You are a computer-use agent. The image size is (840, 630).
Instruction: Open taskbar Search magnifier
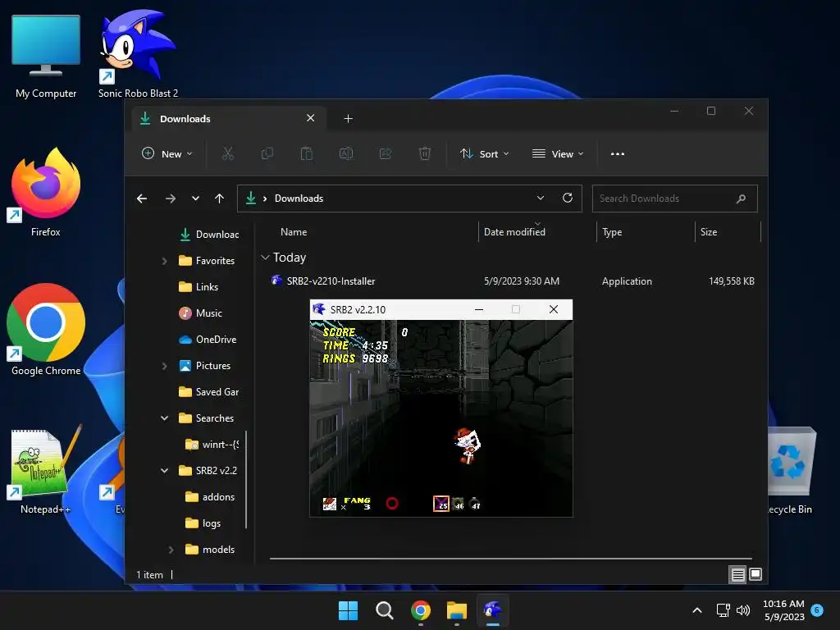pyautogui.click(x=384, y=610)
